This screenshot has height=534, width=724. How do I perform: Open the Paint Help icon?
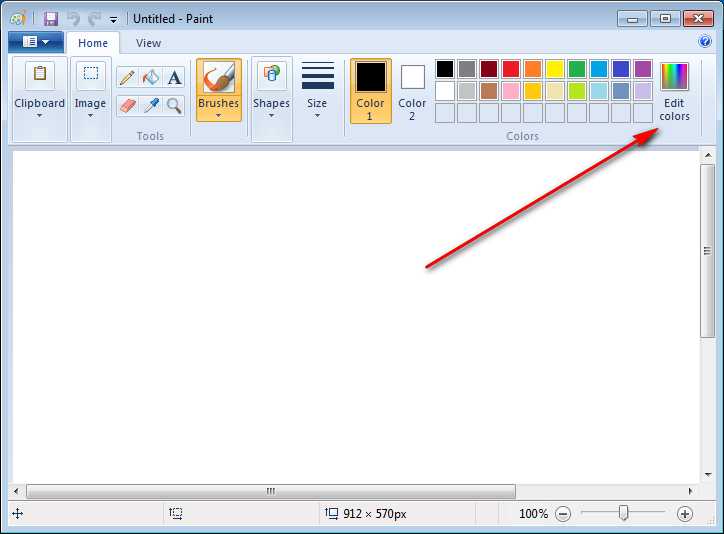click(705, 42)
